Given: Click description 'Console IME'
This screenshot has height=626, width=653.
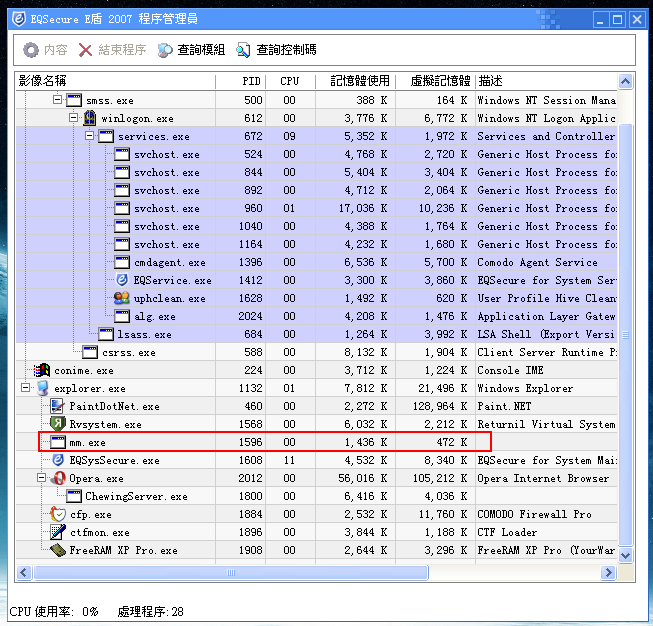Looking at the screenshot, I should tap(510, 370).
